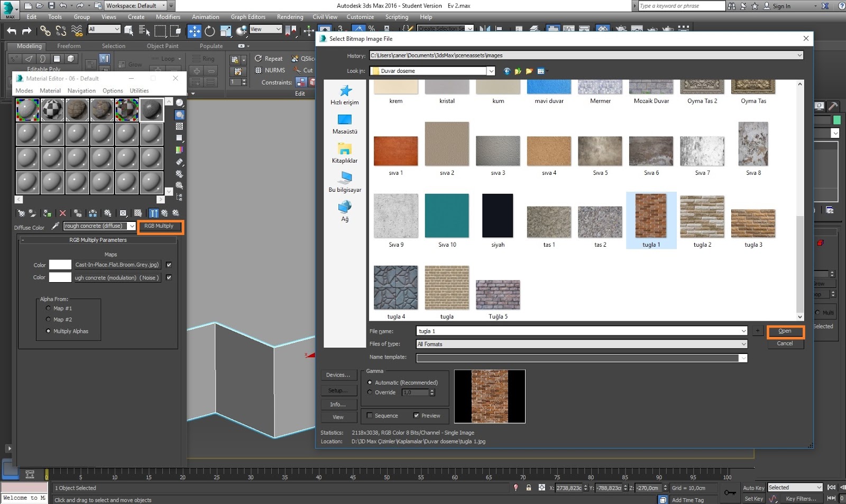846x504 pixels.
Task: Open the Navigation menu in Material Editor
Action: tap(81, 91)
